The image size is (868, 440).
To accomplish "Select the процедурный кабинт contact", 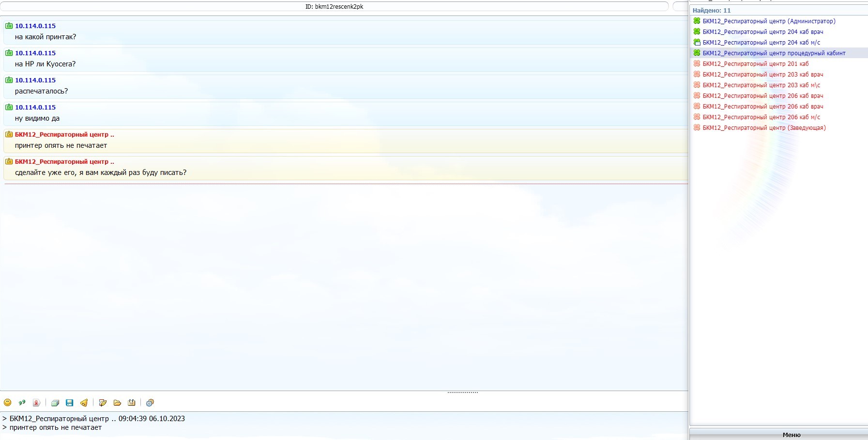I will (774, 53).
